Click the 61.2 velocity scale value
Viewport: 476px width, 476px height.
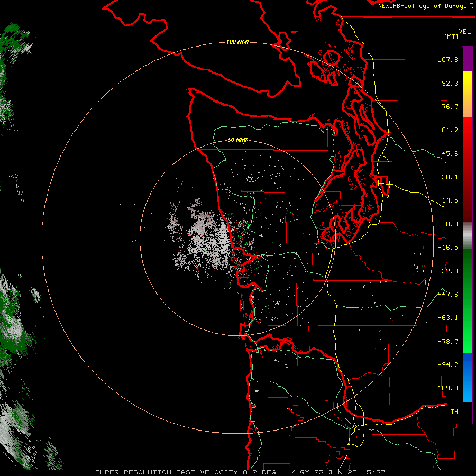coord(450,130)
